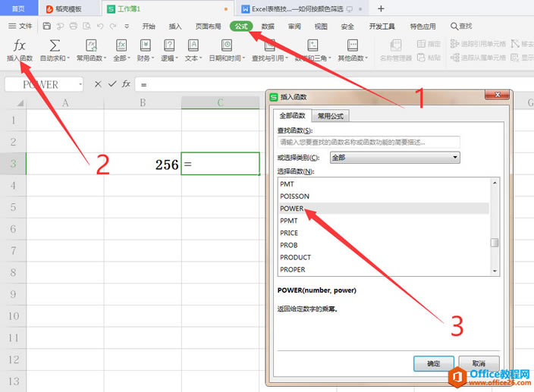Click the Redo arrow icon

[113, 27]
